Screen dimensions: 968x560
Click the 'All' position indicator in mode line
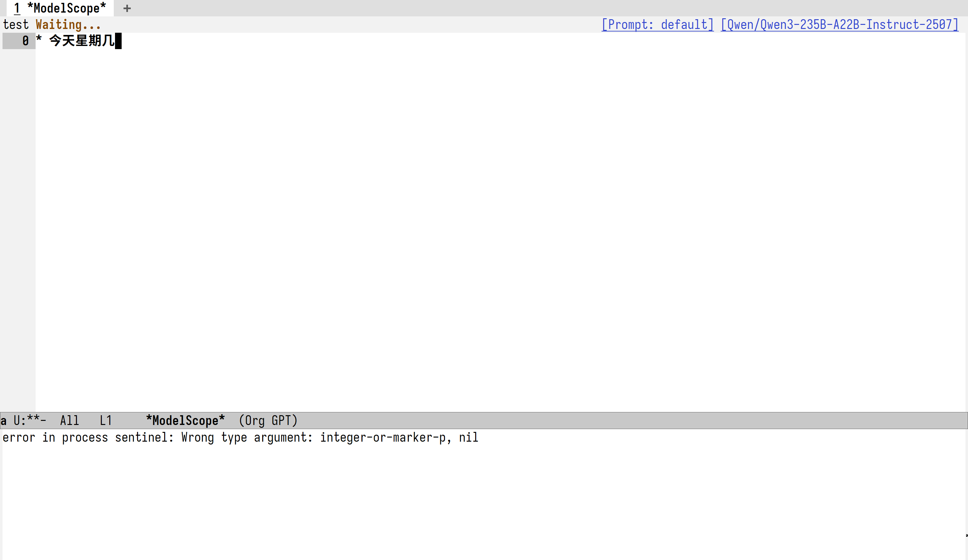[x=70, y=420]
